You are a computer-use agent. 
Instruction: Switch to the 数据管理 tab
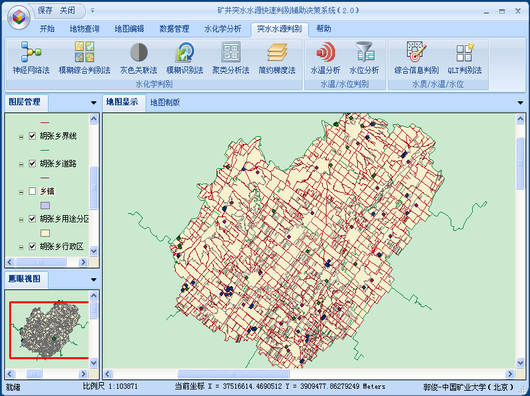click(x=174, y=29)
